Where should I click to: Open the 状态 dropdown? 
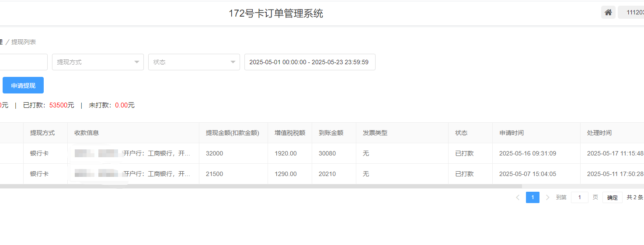coord(194,62)
